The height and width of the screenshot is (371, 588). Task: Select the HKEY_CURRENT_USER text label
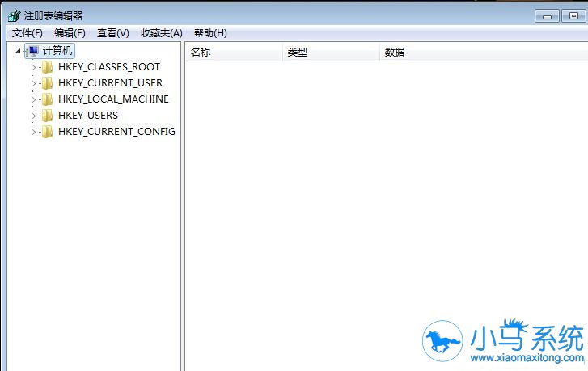[110, 83]
